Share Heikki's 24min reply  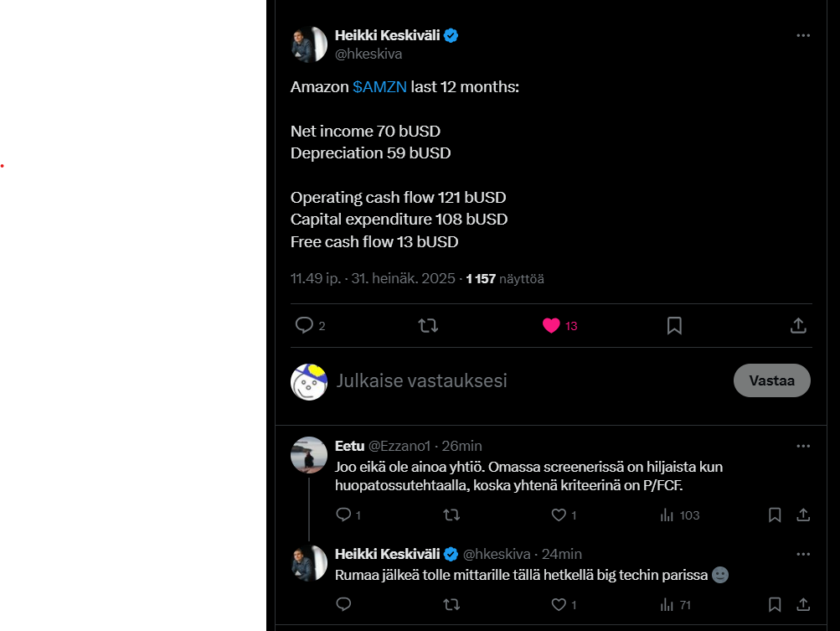[803, 605]
